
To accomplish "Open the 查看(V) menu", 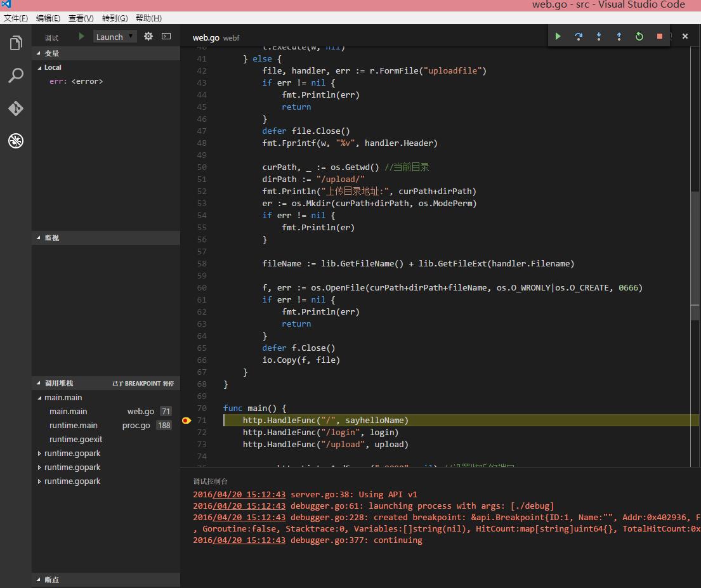I will click(x=81, y=18).
